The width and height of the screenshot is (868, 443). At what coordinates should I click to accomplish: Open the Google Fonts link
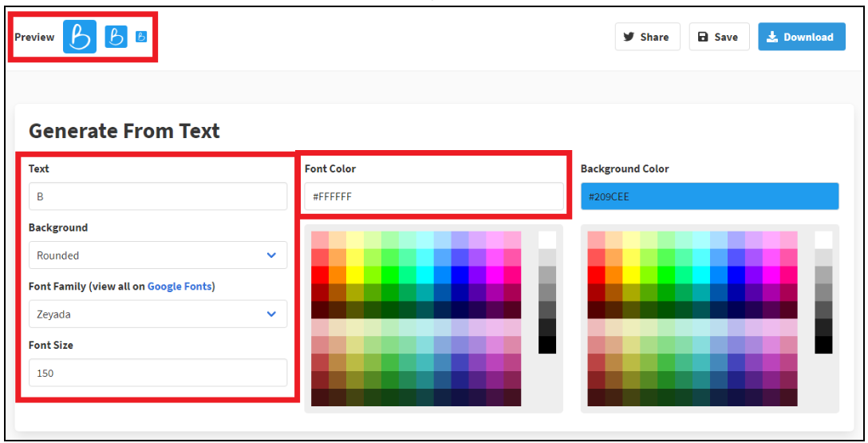pyautogui.click(x=180, y=287)
